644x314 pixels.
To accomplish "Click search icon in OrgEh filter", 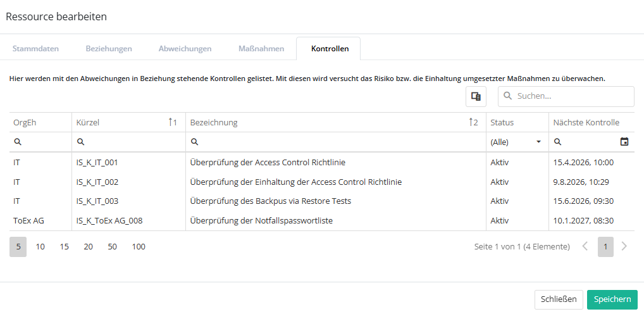I will [x=18, y=142].
